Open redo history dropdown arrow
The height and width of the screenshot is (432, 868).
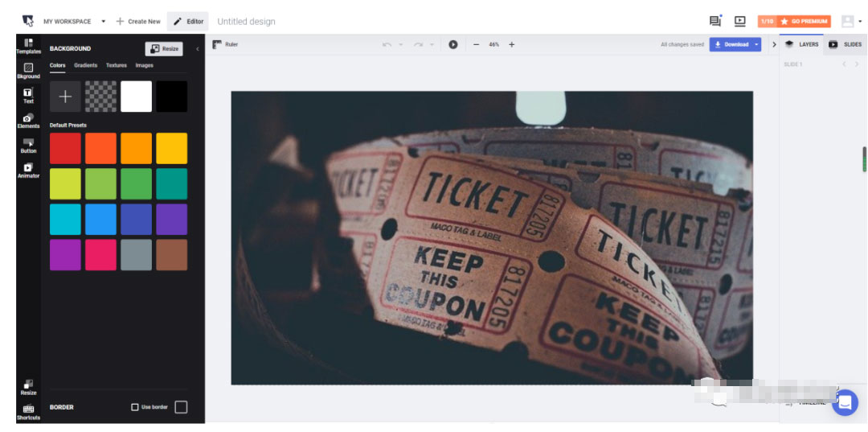(x=432, y=44)
